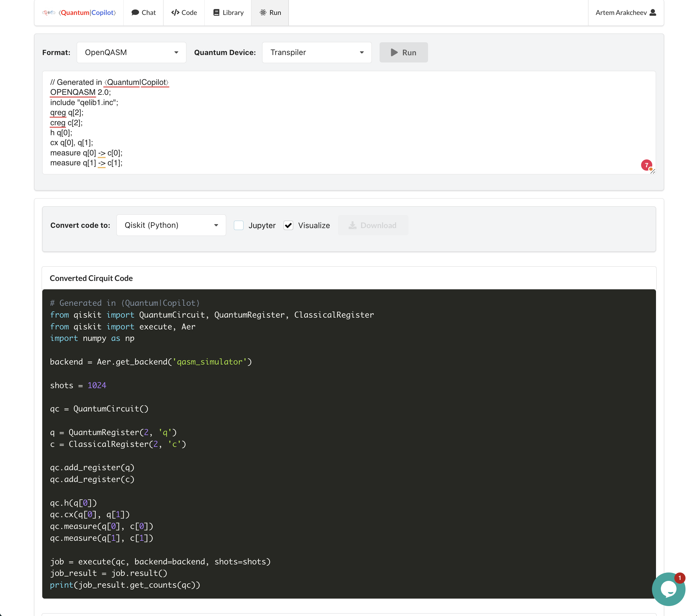Enable the Jupyter checkbox

[x=239, y=225]
